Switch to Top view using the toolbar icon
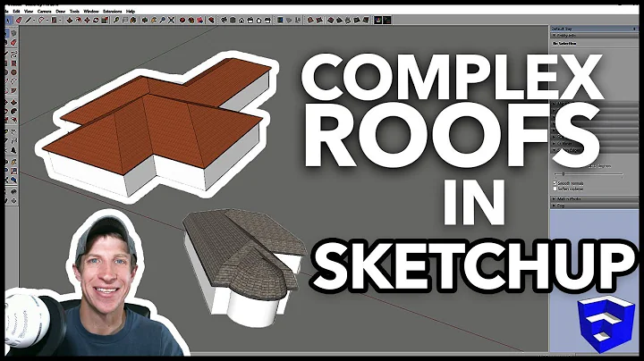This screenshot has width=644, height=361. pos(233,20)
